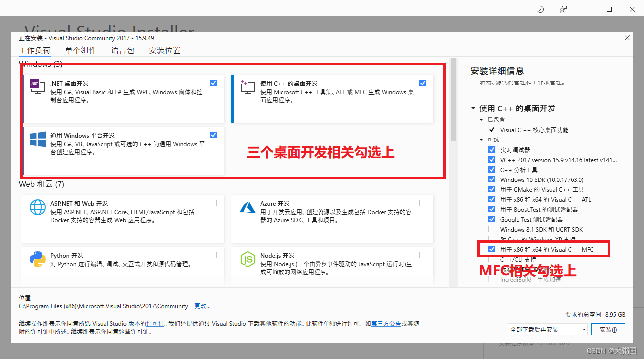
Task: Open the 第三方公告 link
Action: point(386,324)
